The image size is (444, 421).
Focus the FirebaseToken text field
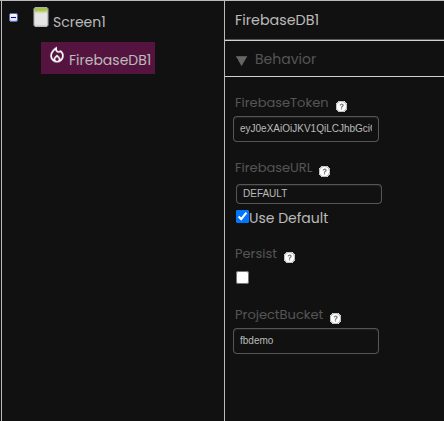click(x=306, y=129)
